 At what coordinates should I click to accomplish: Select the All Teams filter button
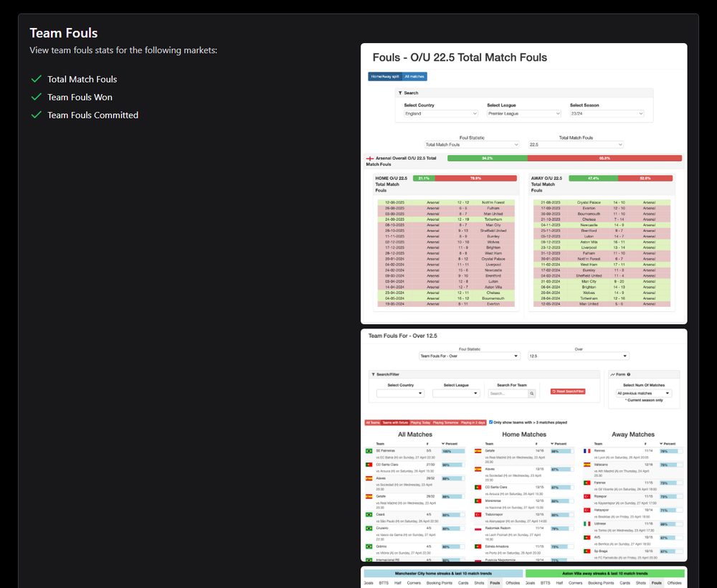point(373,422)
